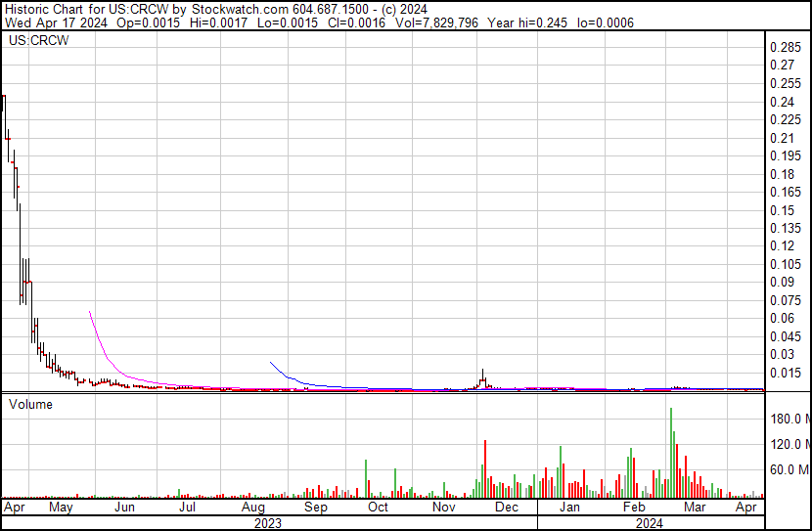Click the late-November price spike candle
812x531 pixels.
(x=482, y=379)
